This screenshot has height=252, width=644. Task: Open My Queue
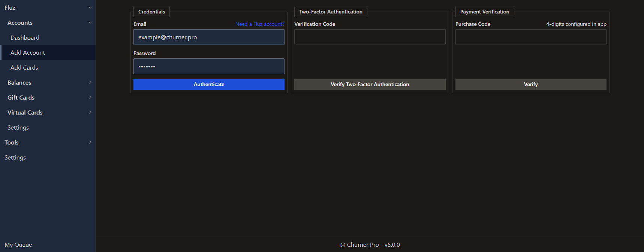point(18,245)
